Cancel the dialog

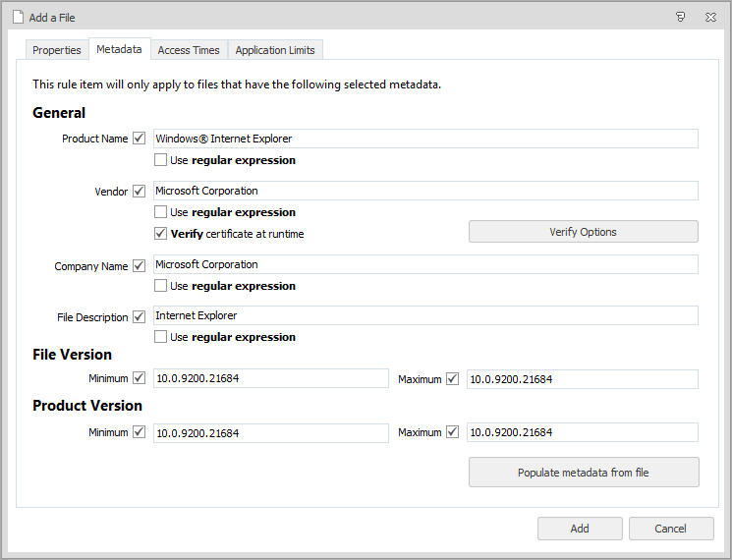tap(671, 529)
